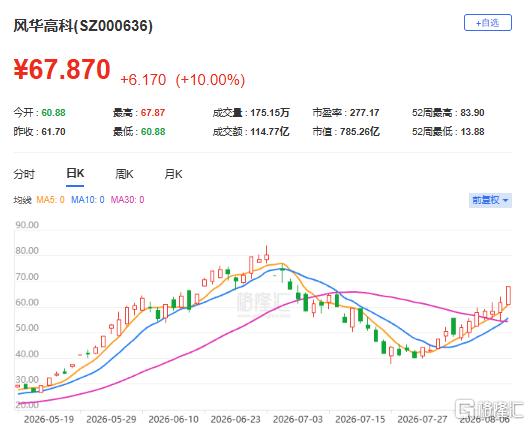Click the stock title 风华高科(SZ000636)
The height and width of the screenshot is (426, 530).
pyautogui.click(x=83, y=26)
